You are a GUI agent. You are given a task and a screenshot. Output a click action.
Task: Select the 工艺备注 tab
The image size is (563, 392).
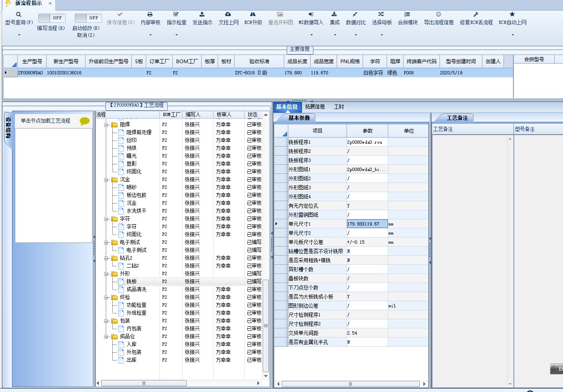457,118
